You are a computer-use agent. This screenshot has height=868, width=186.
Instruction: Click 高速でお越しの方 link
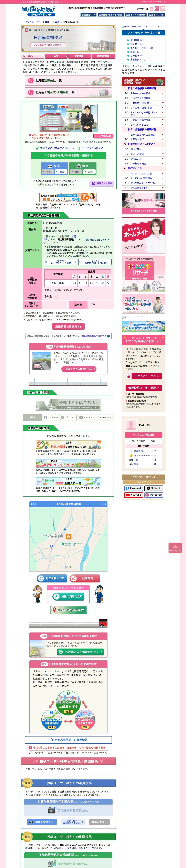[97, 240]
